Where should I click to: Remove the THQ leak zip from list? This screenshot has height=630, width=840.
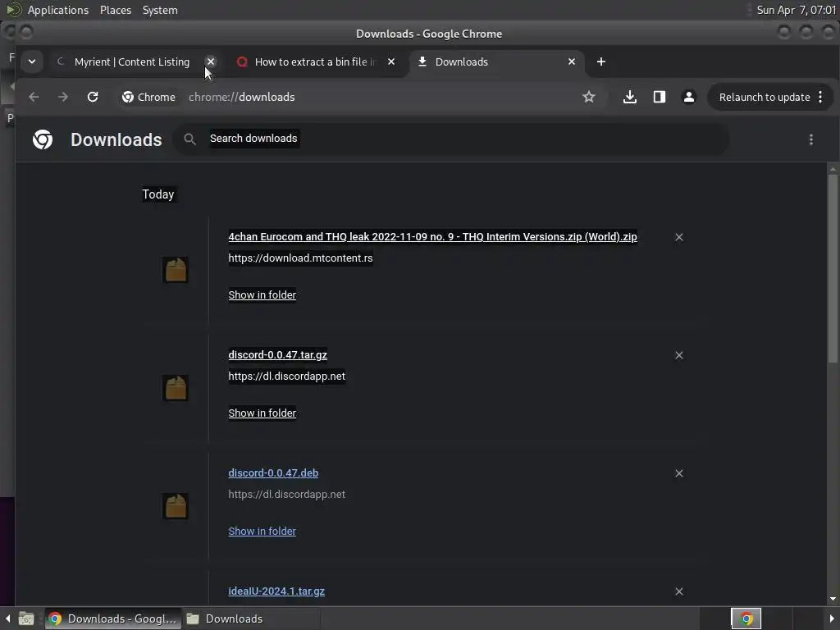pos(678,237)
